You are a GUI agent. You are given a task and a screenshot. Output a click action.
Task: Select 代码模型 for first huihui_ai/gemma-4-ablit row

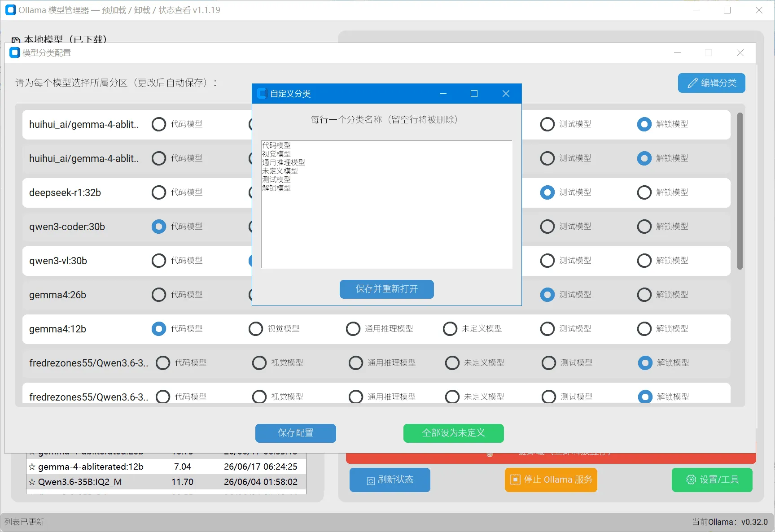159,124
